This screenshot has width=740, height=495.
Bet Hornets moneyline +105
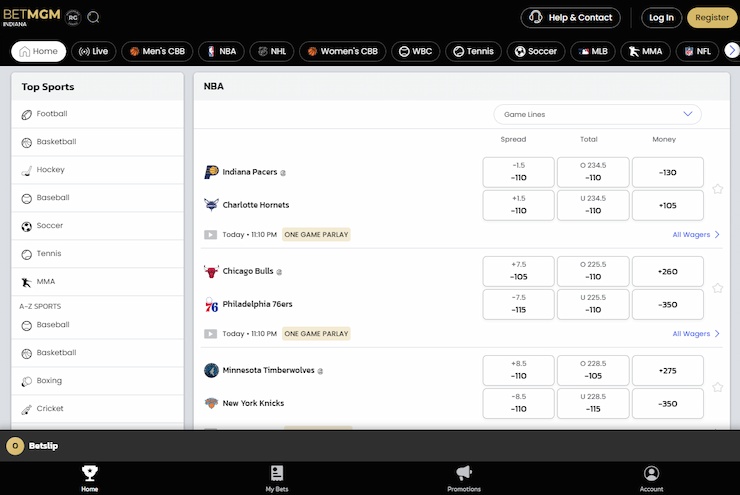click(x=668, y=205)
